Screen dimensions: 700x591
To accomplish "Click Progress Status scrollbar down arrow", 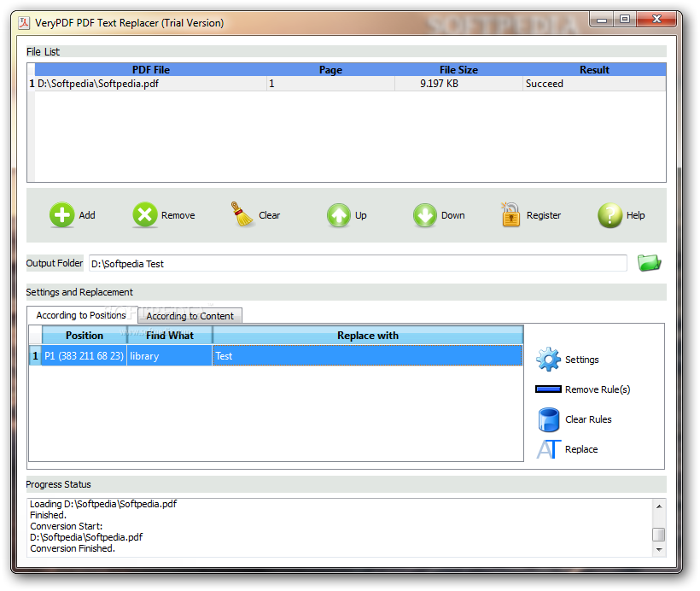I will pos(659,549).
